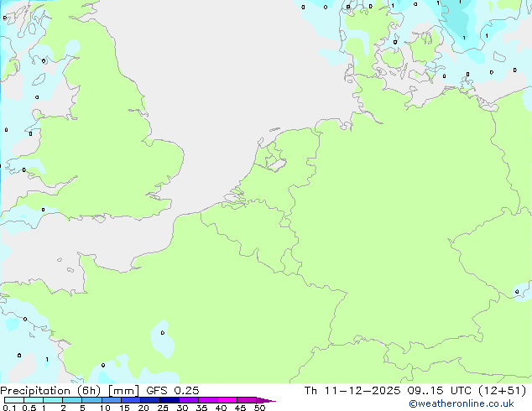The width and height of the screenshot is (532, 411).
Task: Select the 35–40 mm legend swatch
Action: pyautogui.click(x=208, y=400)
